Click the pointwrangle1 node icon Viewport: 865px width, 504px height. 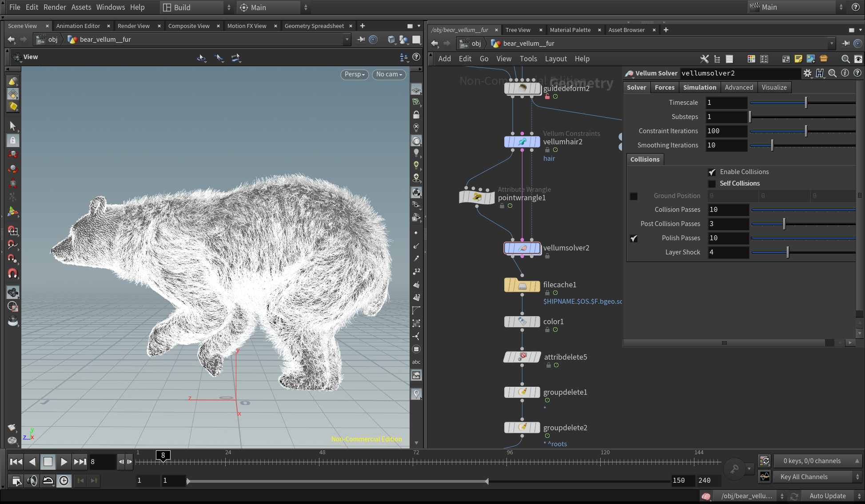click(477, 197)
